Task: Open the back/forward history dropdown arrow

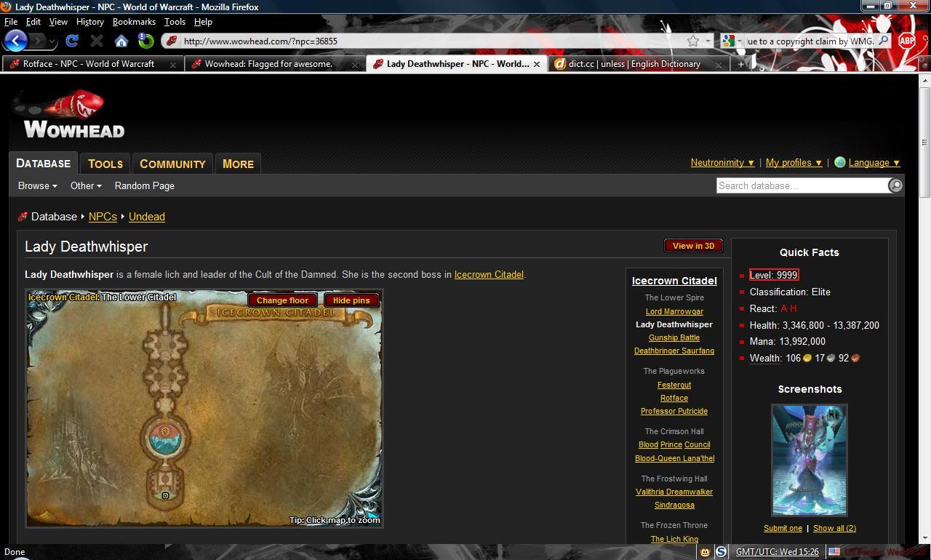Action: [x=52, y=41]
